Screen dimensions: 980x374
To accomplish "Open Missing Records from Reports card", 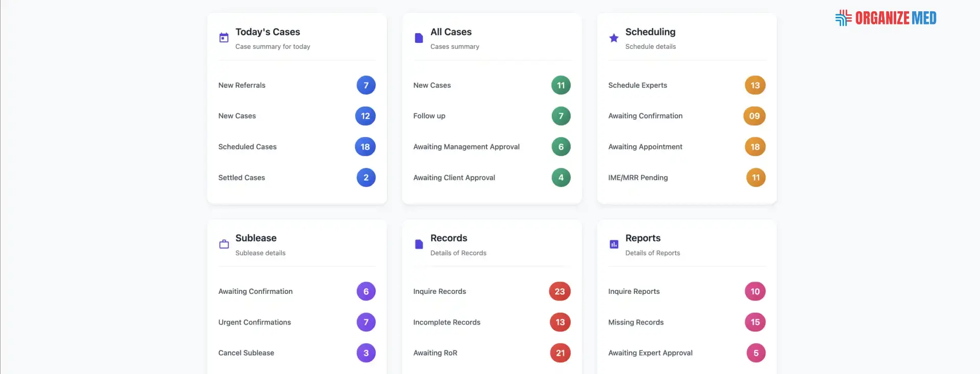I will 635,322.
